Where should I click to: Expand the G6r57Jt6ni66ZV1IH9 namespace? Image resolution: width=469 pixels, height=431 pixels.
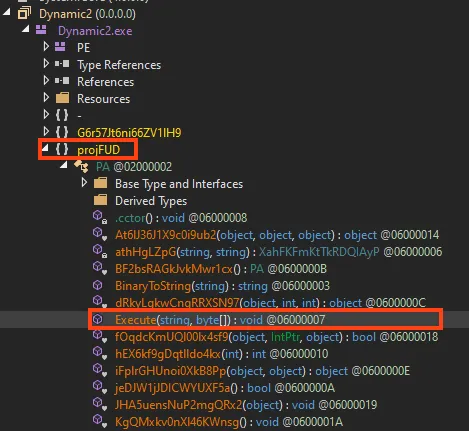tap(46, 132)
